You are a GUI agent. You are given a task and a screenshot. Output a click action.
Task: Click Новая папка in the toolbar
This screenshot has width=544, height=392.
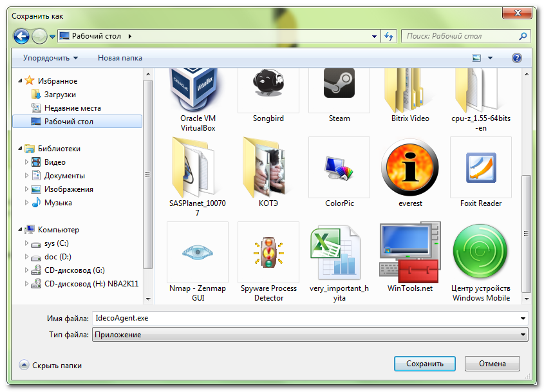click(120, 58)
